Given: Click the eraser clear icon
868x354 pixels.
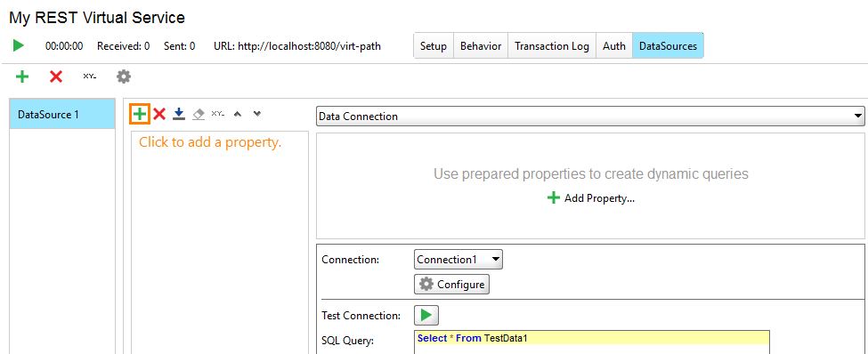Looking at the screenshot, I should (199, 114).
